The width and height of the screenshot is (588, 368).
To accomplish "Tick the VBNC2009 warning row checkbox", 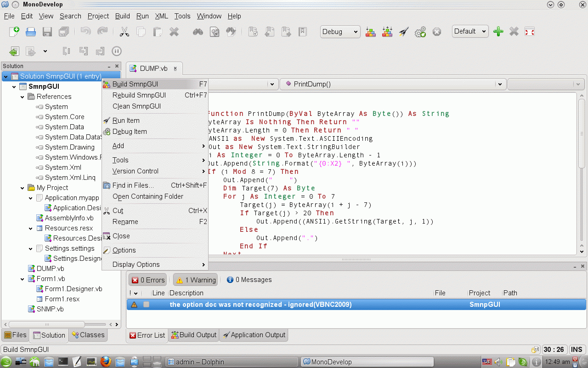I will [x=146, y=305].
